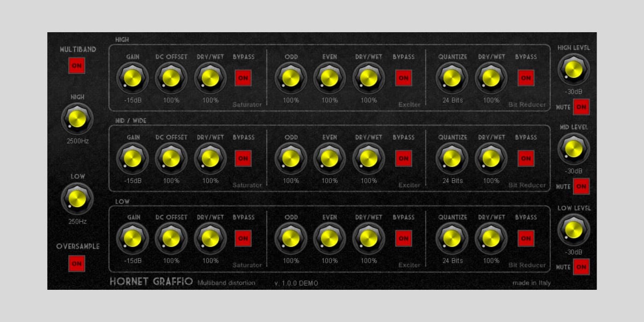644x322 pixels.
Task: Click the High band Gain knob
Action: (x=132, y=78)
